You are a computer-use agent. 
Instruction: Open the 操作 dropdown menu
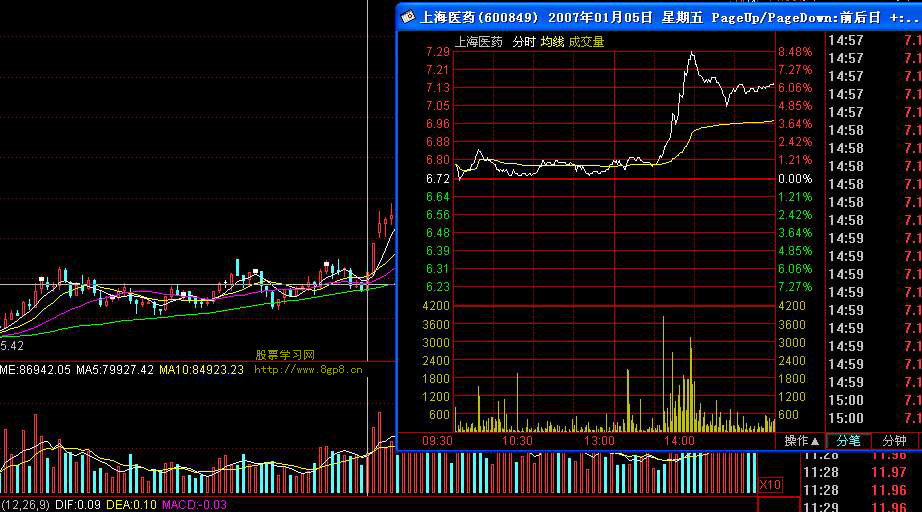click(x=802, y=441)
